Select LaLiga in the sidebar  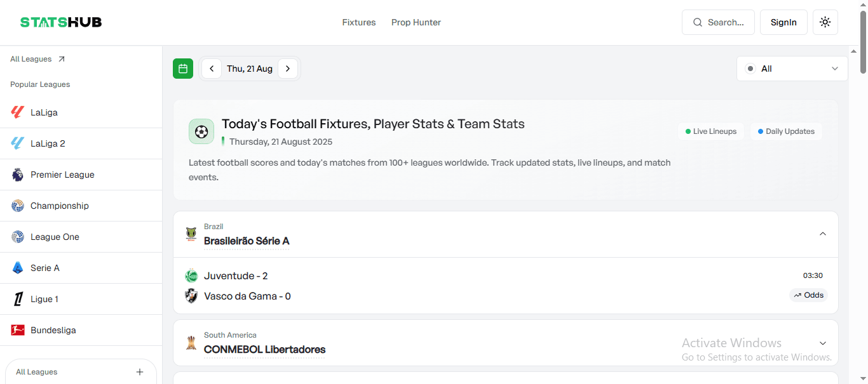81,112
